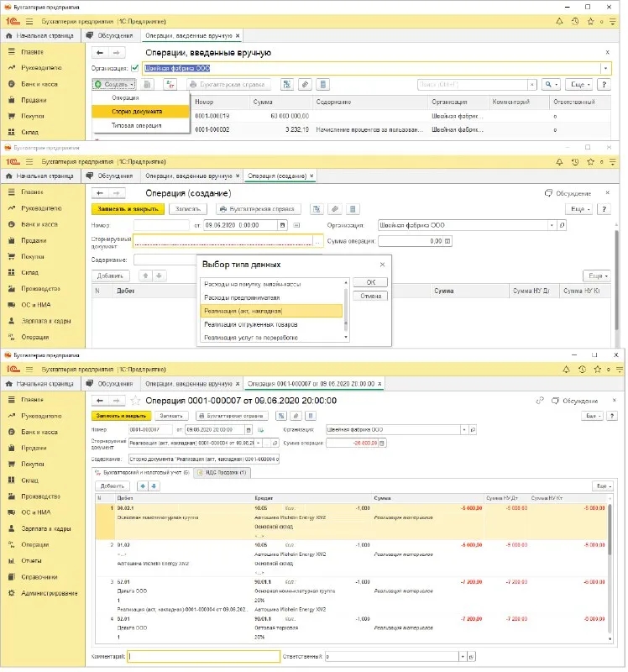Open the Создать dropdown button
This screenshot has width=628, height=672.
coord(114,85)
